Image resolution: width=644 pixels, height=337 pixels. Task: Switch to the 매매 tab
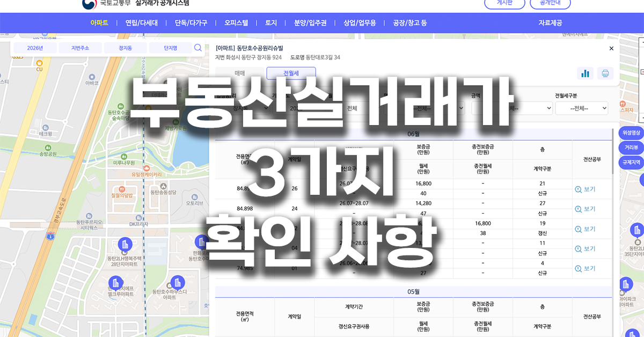[x=240, y=74]
